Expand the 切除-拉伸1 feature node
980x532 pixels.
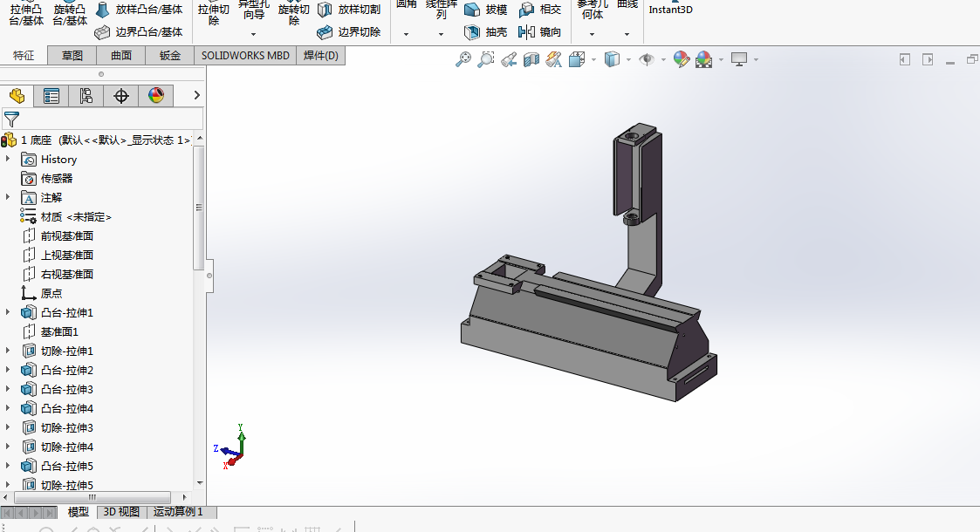coord(8,351)
